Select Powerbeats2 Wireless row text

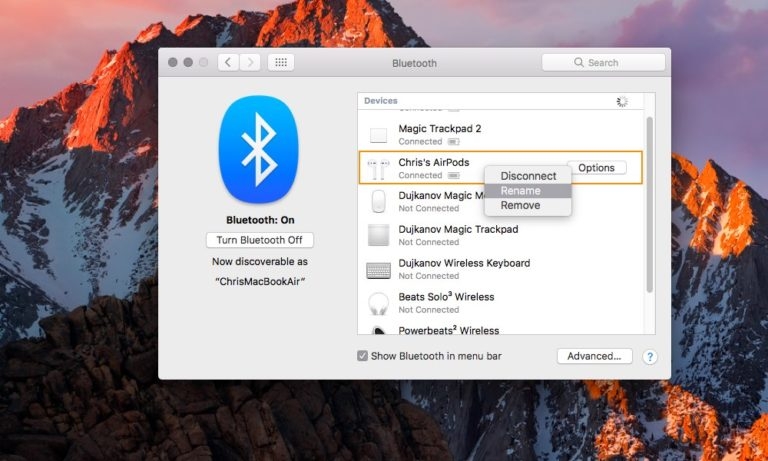(449, 330)
